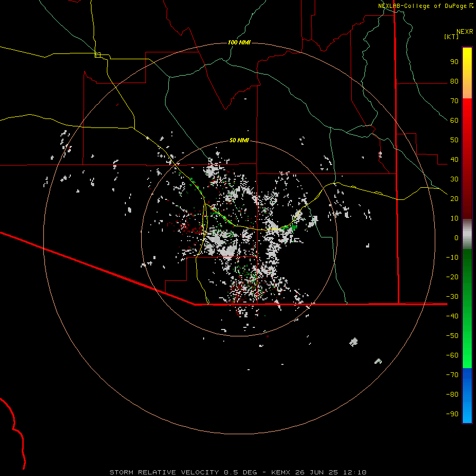Click the -50 value on the velocity scale
This screenshot has width=476, height=476.
[x=452, y=336]
